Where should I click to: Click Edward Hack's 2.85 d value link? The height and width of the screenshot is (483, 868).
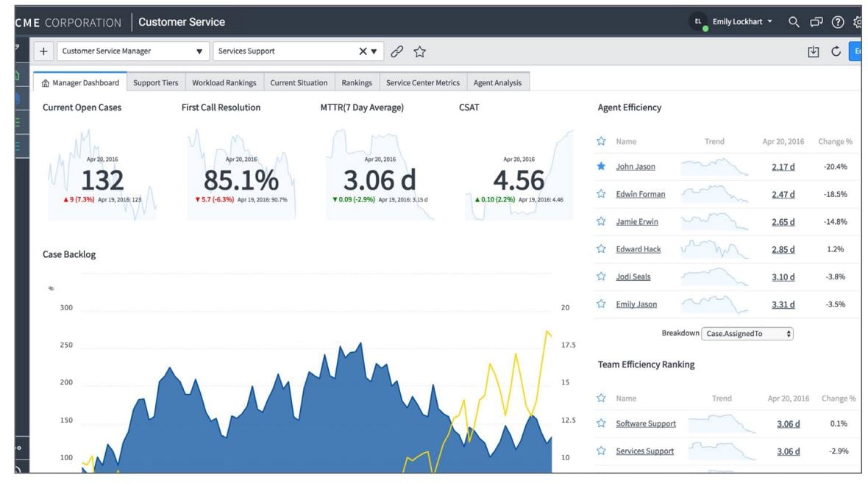(x=783, y=249)
